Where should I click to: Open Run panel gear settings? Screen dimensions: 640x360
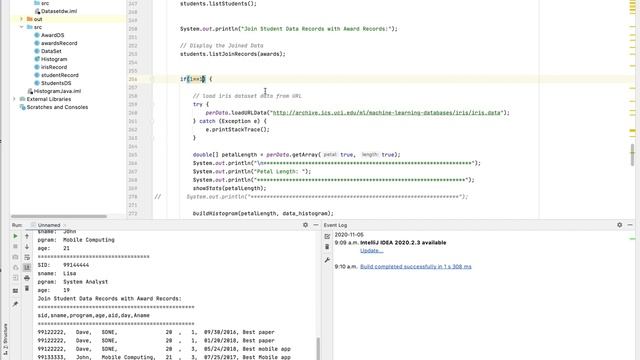pos(305,225)
